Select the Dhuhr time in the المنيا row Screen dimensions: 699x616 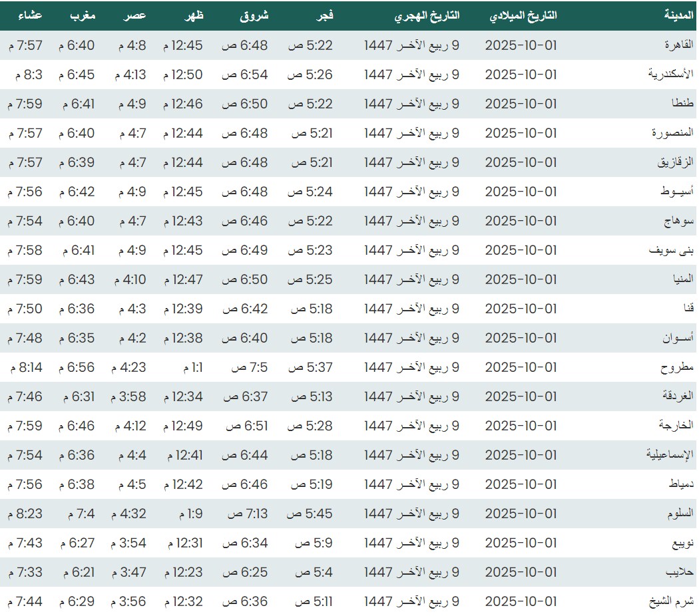click(183, 279)
